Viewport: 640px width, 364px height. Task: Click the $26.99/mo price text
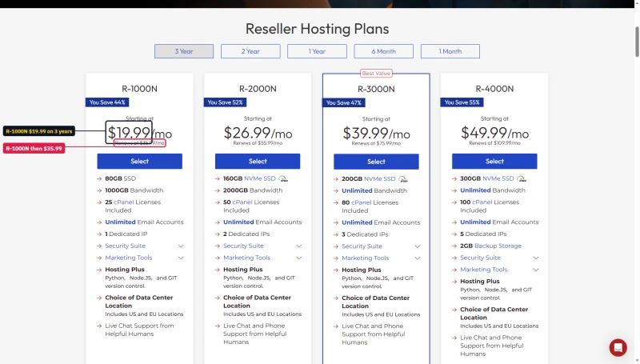click(258, 133)
